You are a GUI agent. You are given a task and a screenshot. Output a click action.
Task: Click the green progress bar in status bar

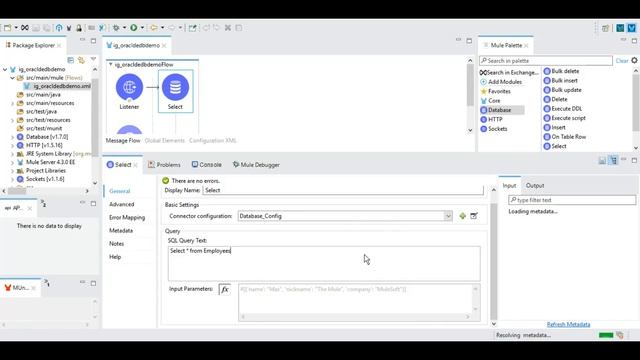(606, 335)
